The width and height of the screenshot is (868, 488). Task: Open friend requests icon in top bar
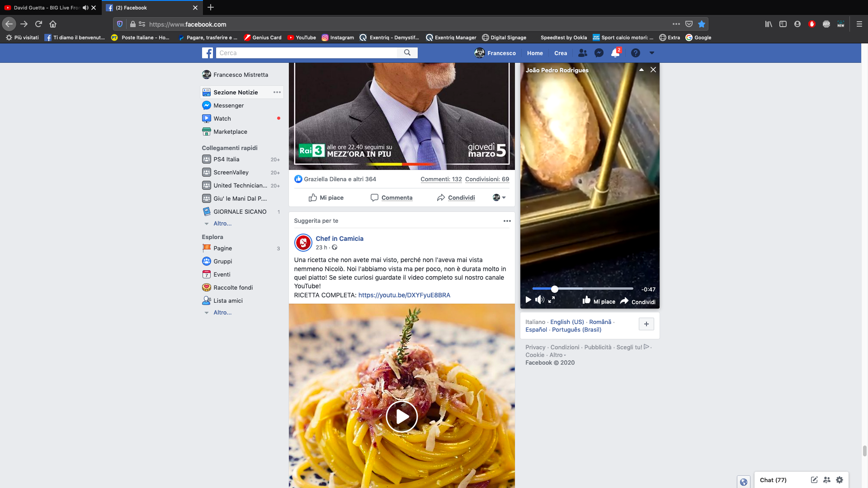click(583, 53)
